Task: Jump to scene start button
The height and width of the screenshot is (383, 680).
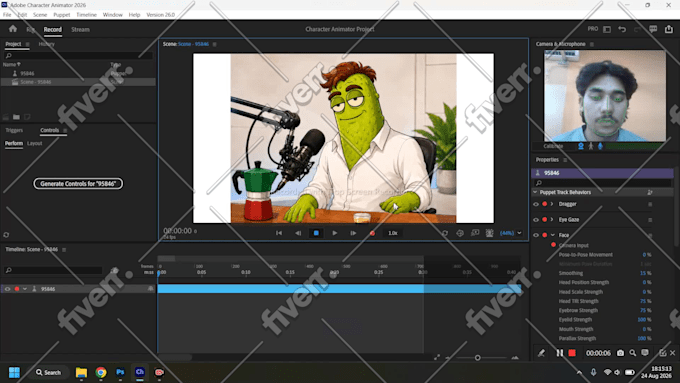Action: tap(279, 233)
